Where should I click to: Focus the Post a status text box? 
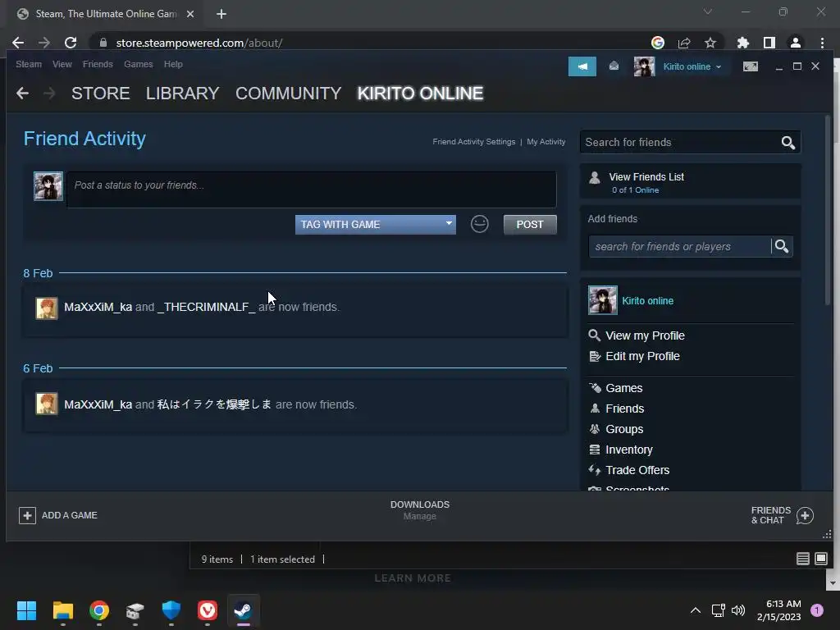pos(311,189)
